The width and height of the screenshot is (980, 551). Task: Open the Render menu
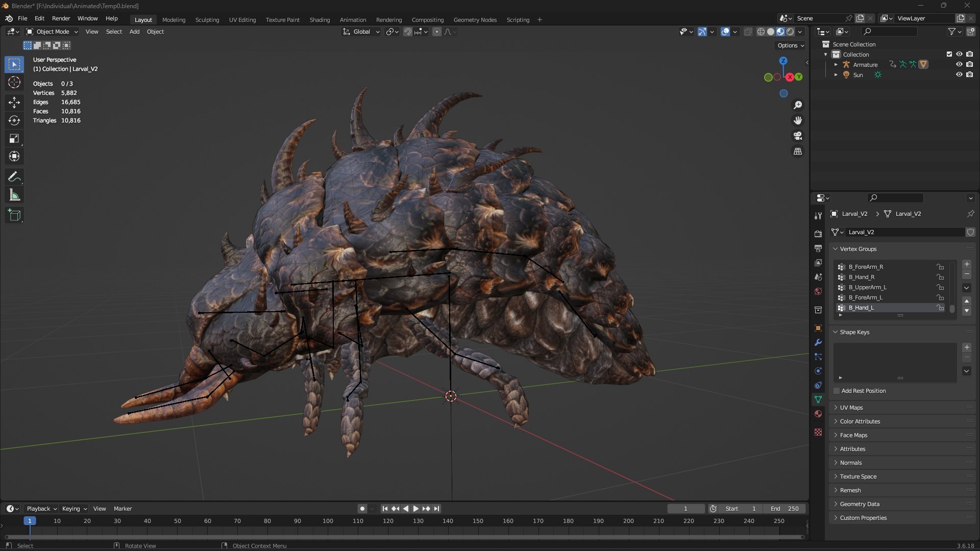[x=61, y=18]
